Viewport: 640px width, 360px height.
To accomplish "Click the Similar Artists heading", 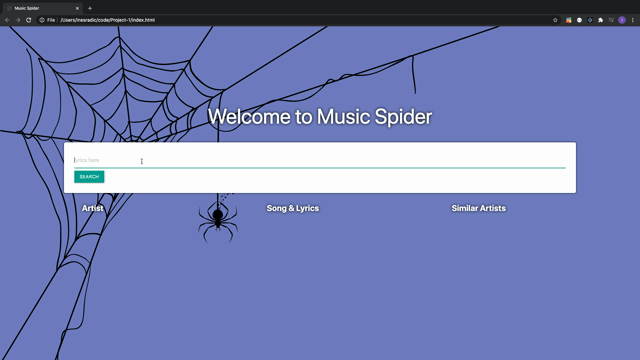I will pyautogui.click(x=478, y=208).
